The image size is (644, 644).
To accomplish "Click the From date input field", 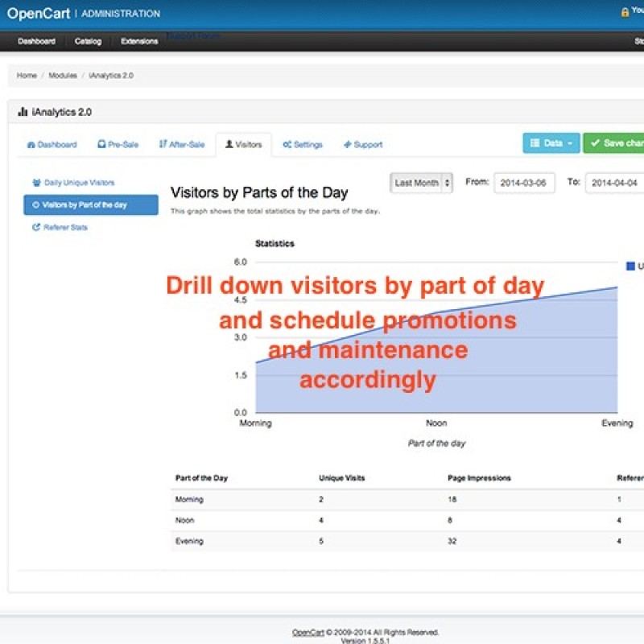I will [524, 183].
